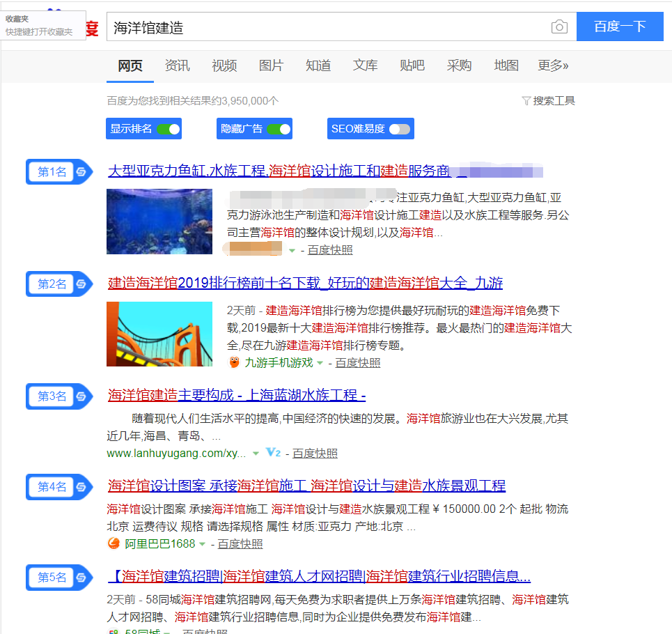Click the 阿里巴巴1688 orange logo icon
Screen dimensions: 672x634
[x=114, y=543]
